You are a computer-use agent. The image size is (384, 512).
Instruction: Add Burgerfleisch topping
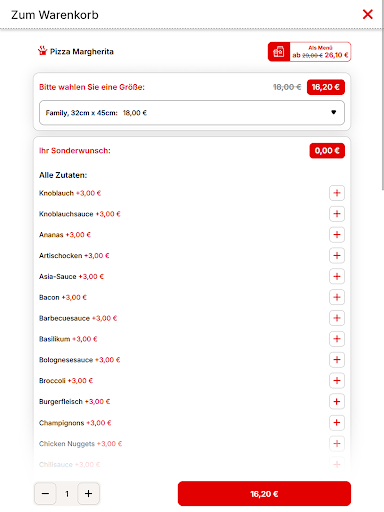pos(337,402)
